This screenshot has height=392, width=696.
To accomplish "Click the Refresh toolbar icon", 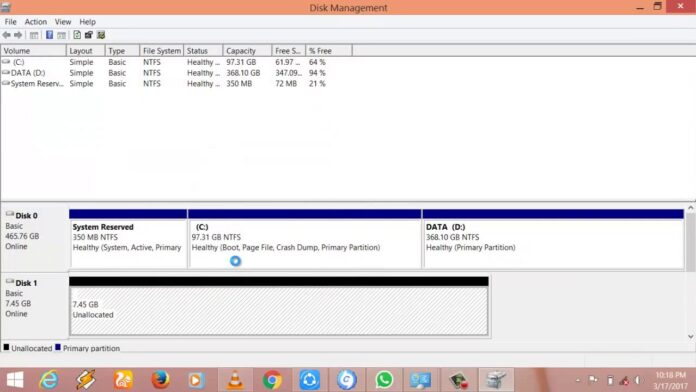I will 77,35.
